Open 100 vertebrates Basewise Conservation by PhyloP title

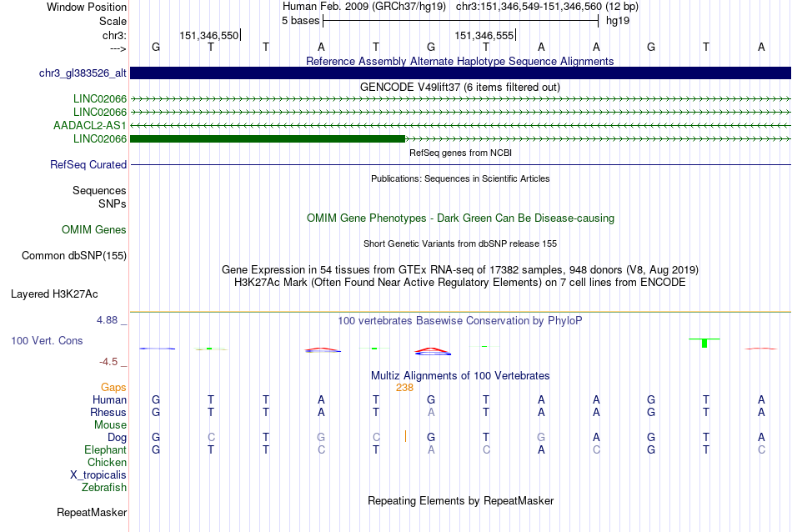(x=459, y=321)
